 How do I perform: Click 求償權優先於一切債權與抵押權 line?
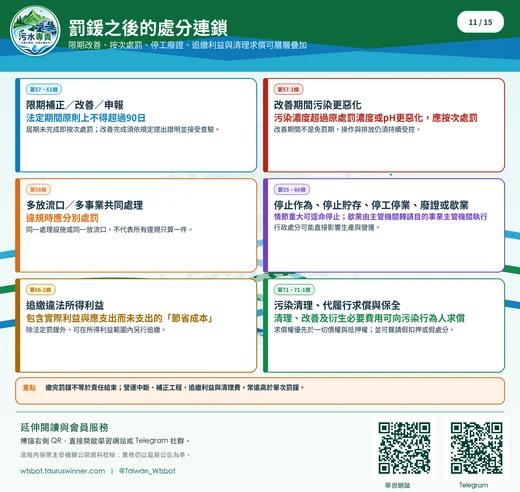pos(364,330)
